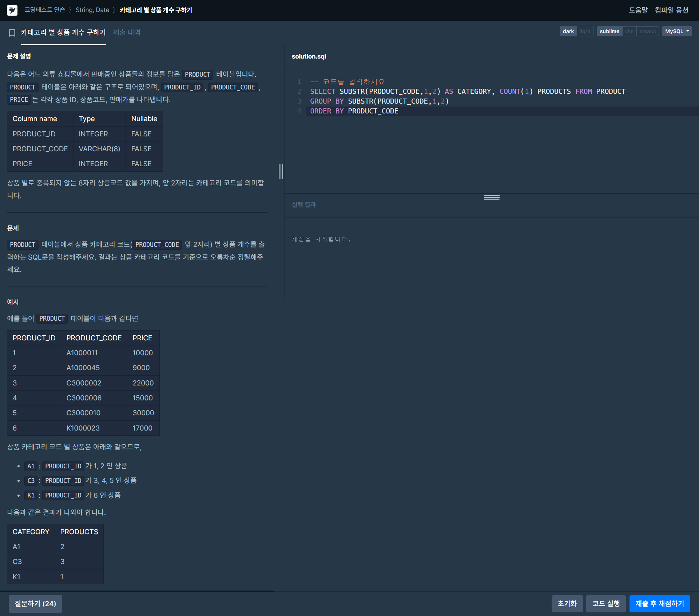Open the 컴파일 옵션 menu
The width and height of the screenshot is (699, 616).
click(671, 10)
